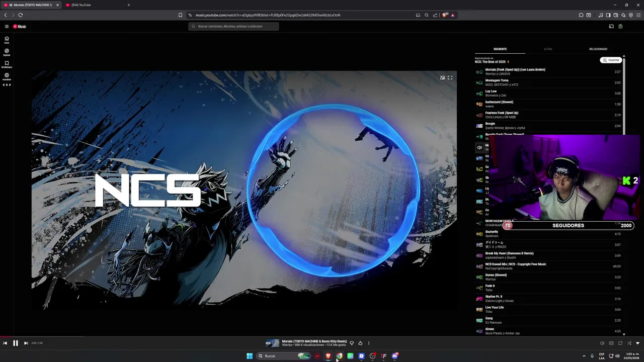This screenshot has height=362, width=644.
Task: Play Lay Low from the queue
Action: pos(548,93)
